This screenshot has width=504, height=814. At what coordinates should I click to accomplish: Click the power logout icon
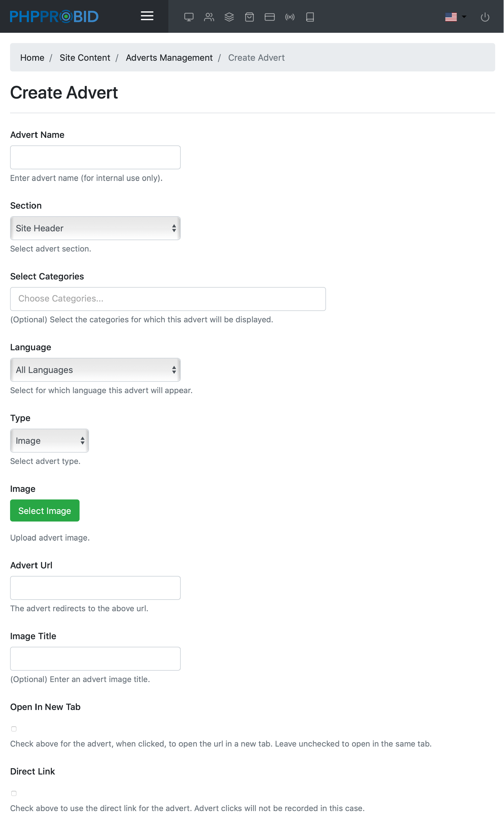click(485, 17)
